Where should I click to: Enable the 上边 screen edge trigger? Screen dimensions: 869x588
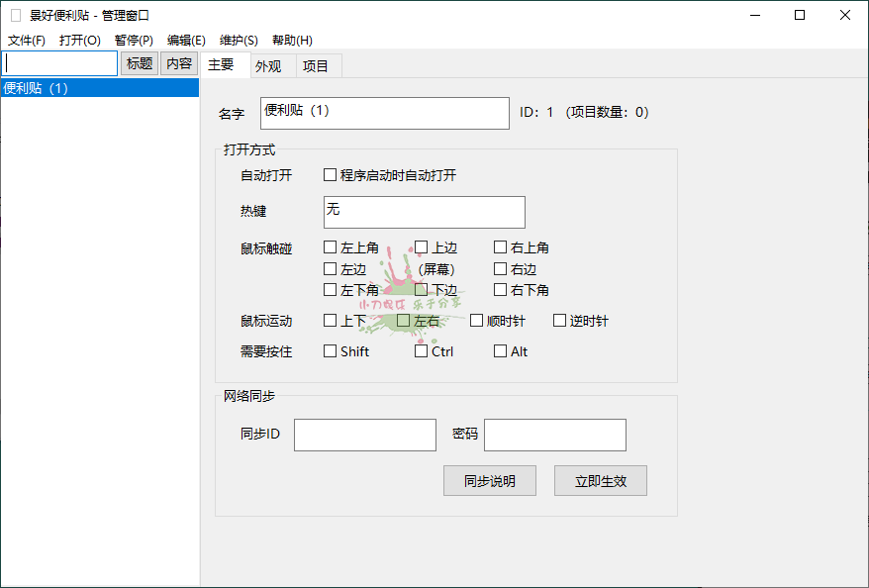coord(421,246)
